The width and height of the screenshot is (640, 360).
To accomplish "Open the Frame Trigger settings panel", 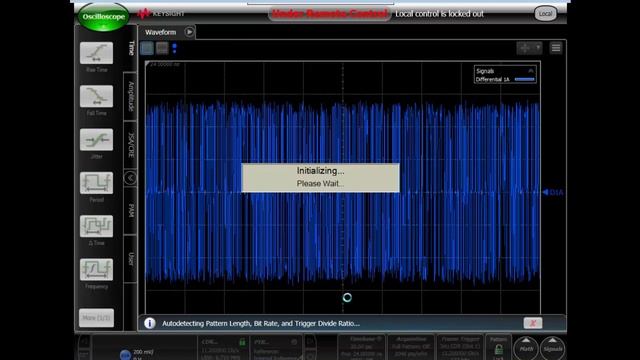I will (460, 347).
